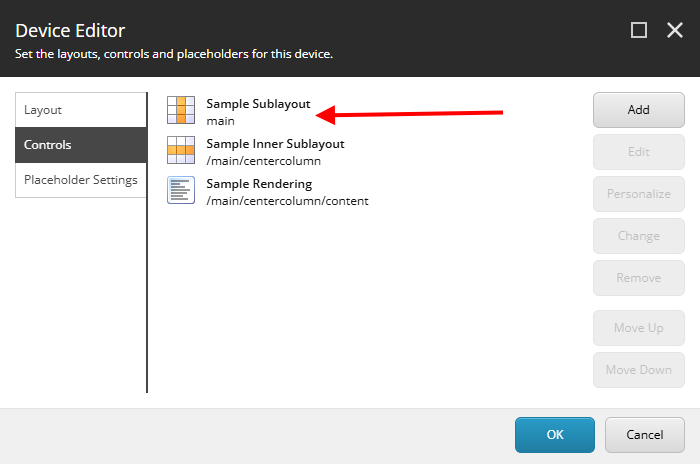Select the Sample Sublayout grid icon

(x=181, y=110)
